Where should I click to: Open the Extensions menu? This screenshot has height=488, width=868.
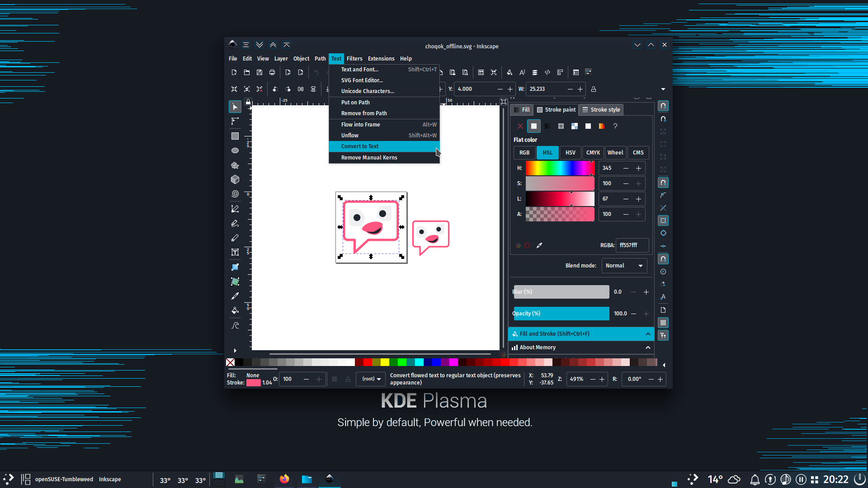tap(381, 59)
